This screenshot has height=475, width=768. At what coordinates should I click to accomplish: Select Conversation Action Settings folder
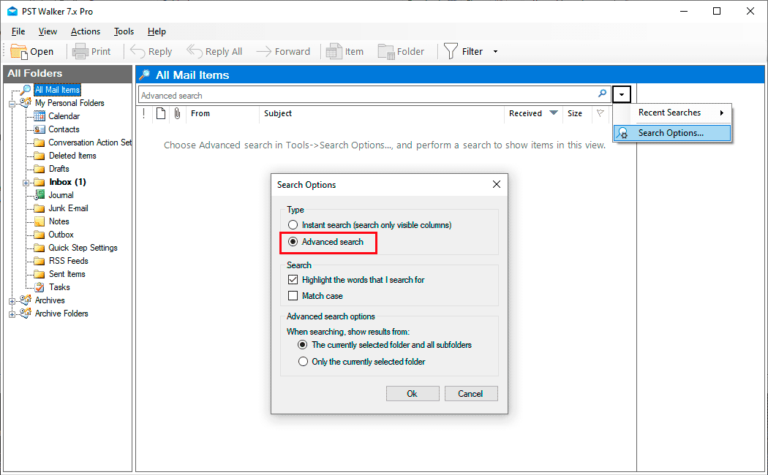pyautogui.click(x=90, y=142)
